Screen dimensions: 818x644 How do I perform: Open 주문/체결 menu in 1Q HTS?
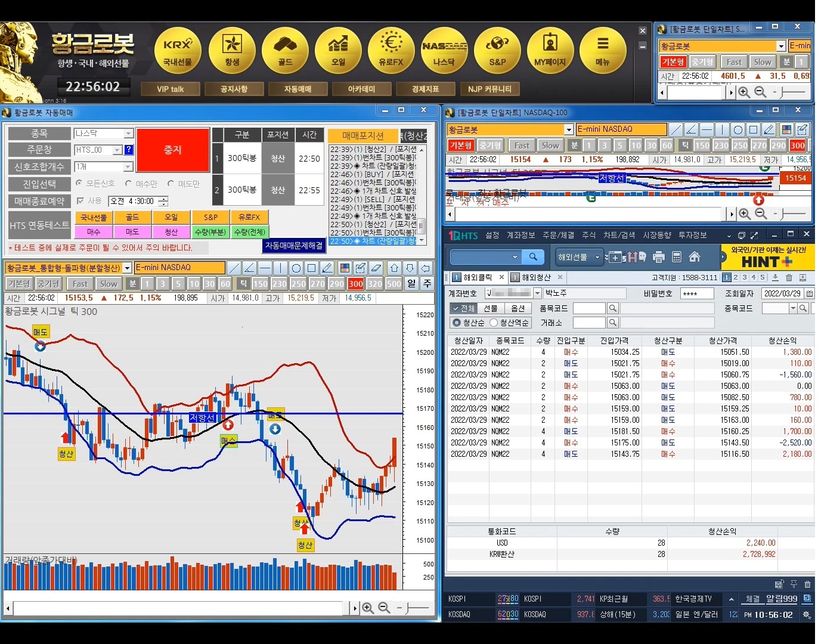click(x=559, y=236)
